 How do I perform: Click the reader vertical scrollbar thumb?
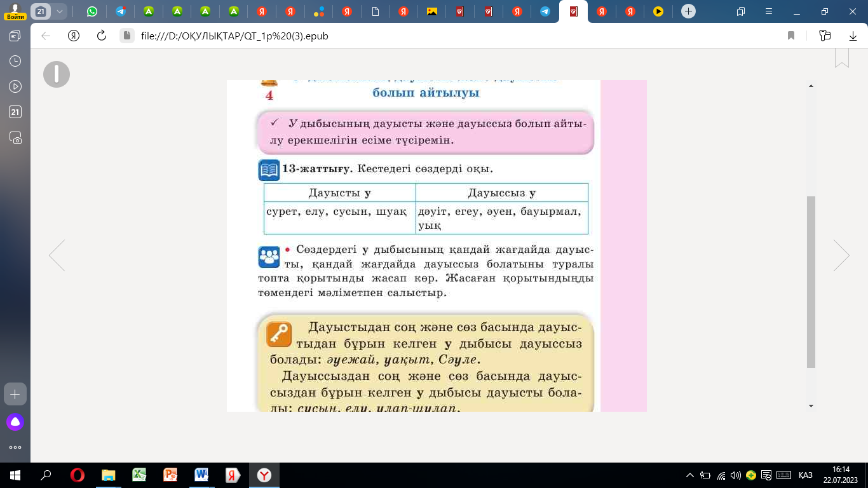(811, 281)
